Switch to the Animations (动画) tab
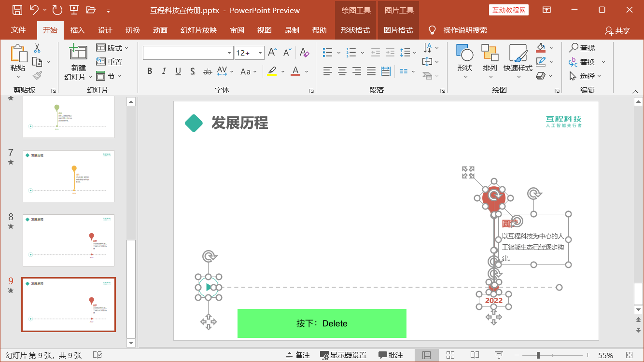This screenshot has width=644, height=362. (x=160, y=30)
